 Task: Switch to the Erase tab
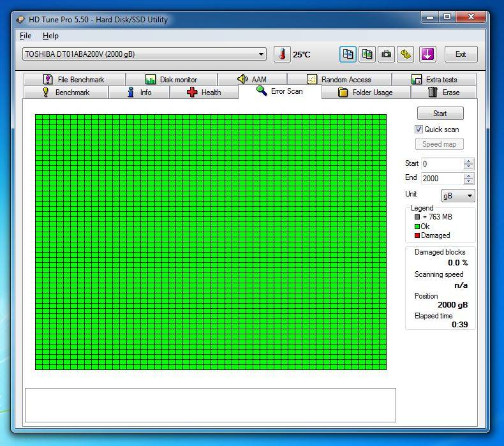pos(443,93)
